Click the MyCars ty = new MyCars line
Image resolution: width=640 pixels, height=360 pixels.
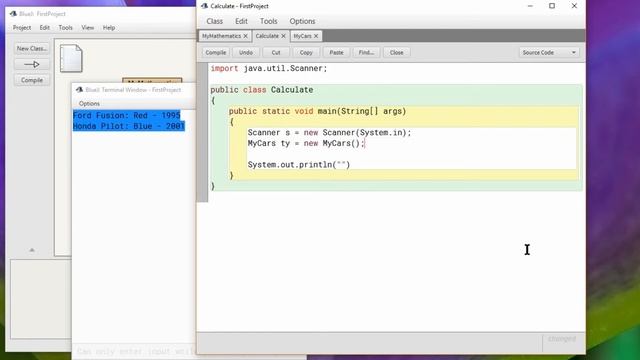coord(306,143)
